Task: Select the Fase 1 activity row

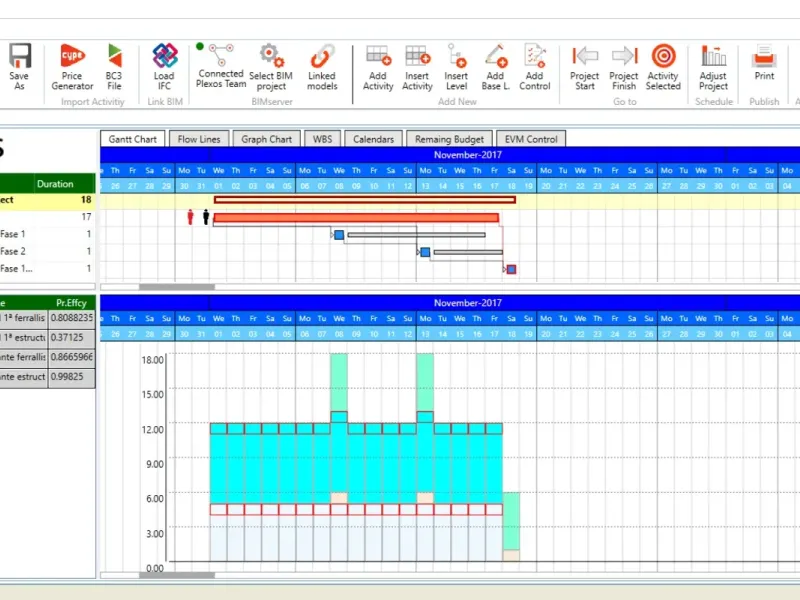Action: (x=47, y=234)
